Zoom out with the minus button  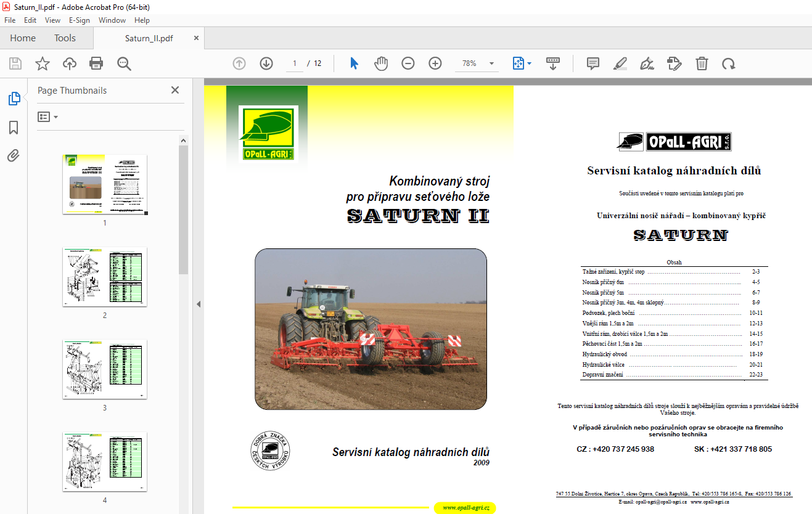click(x=408, y=63)
